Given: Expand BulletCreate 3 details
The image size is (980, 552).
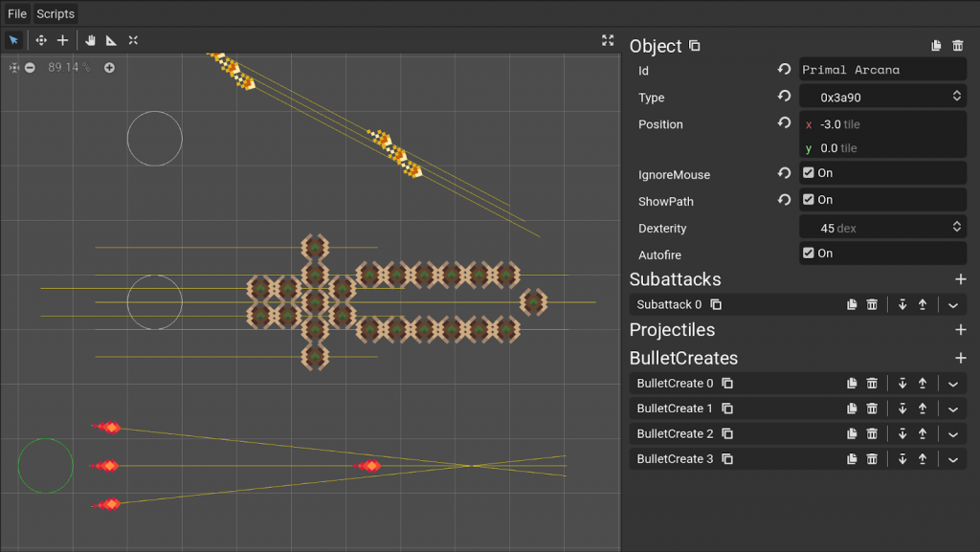Looking at the screenshot, I should [x=953, y=460].
